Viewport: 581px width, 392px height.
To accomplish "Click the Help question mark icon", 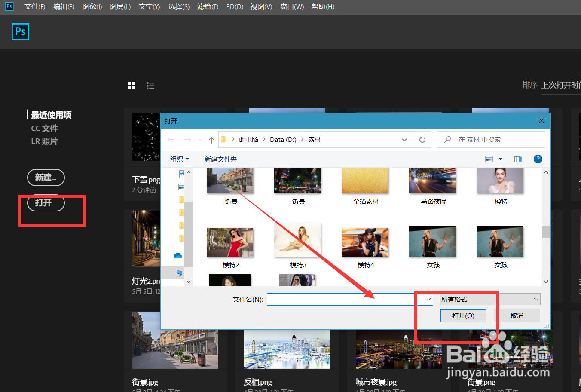I will pos(538,159).
